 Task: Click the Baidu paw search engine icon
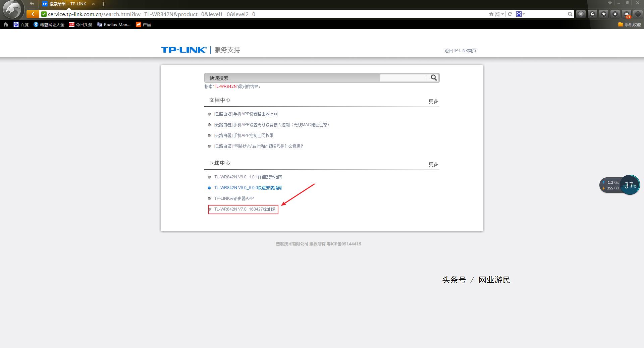(x=519, y=14)
